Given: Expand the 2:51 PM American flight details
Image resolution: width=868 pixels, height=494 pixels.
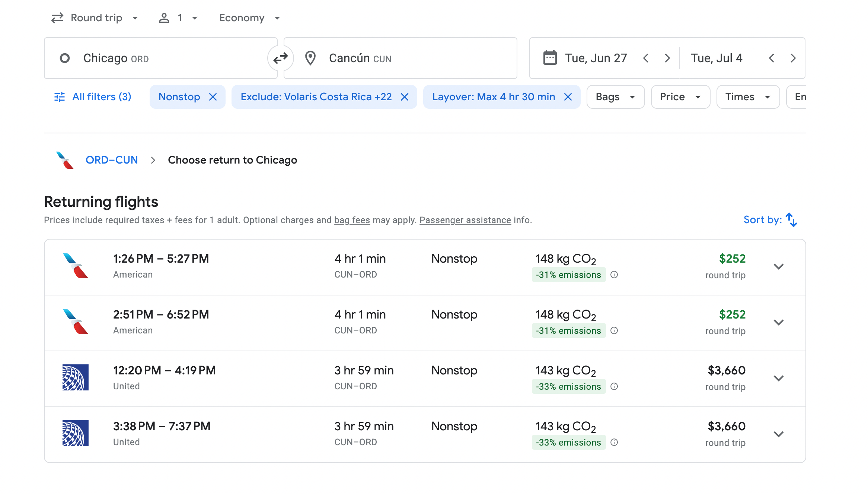Looking at the screenshot, I should (778, 323).
